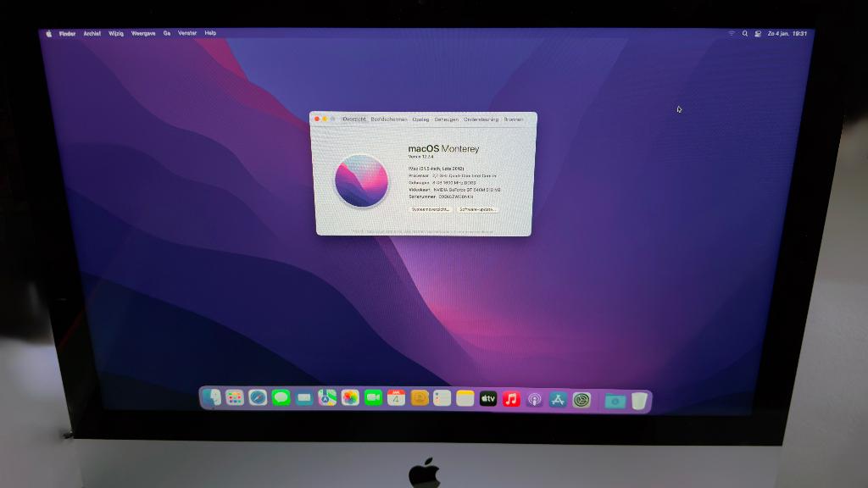The height and width of the screenshot is (488, 868).
Task: Click the macOS Monterey title text
Action: pos(443,149)
